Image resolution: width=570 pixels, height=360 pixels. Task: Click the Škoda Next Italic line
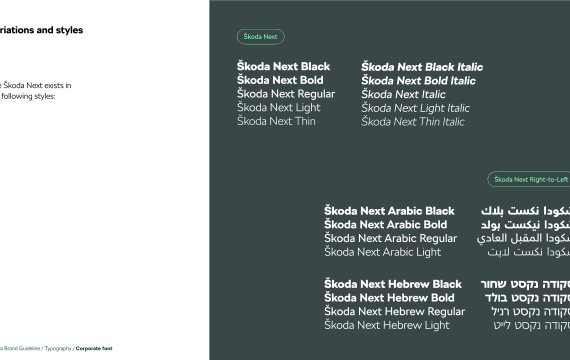404,94
